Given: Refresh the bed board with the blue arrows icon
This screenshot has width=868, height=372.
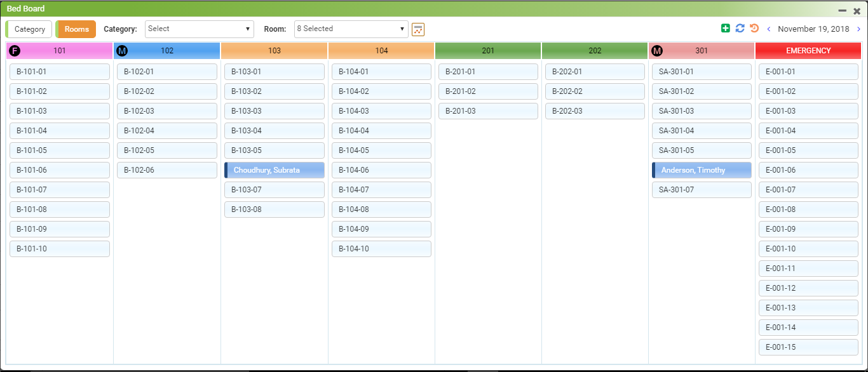Looking at the screenshot, I should coord(740,29).
